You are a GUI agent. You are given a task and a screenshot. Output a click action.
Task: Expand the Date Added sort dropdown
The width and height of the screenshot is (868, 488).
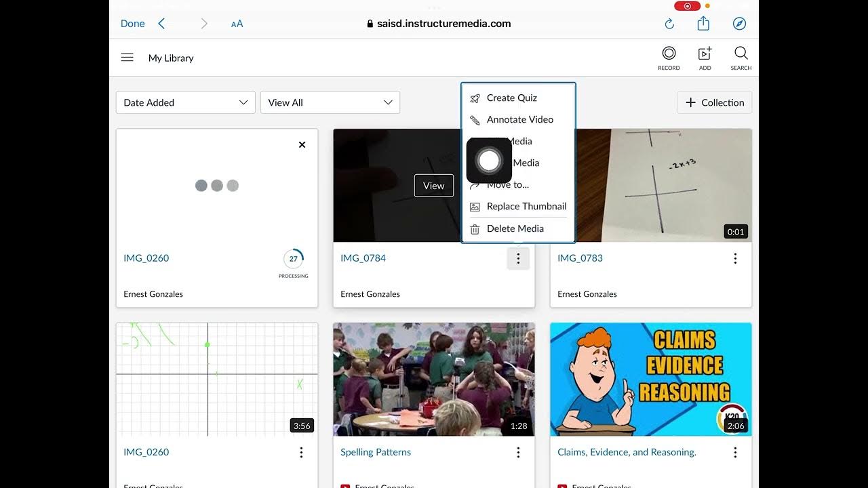click(186, 102)
